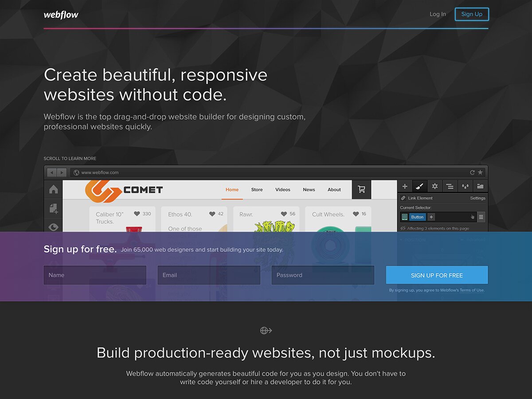Open the folder Asset Manager icon
This screenshot has width=532, height=399.
pyautogui.click(x=481, y=186)
